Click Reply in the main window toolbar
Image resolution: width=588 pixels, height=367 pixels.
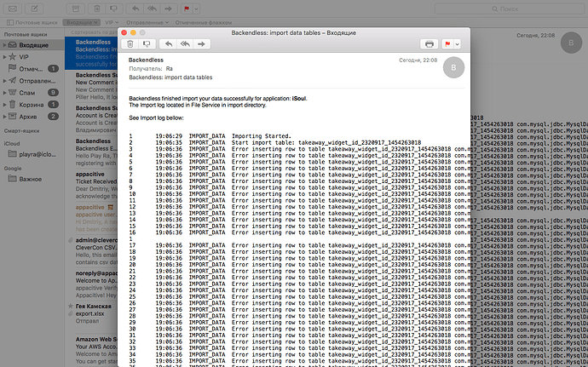135,9
